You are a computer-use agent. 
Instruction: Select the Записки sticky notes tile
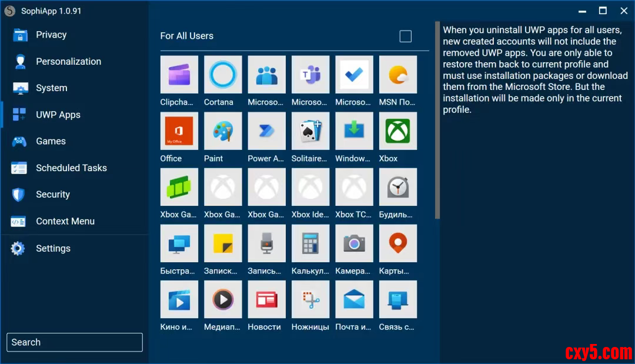(223, 243)
